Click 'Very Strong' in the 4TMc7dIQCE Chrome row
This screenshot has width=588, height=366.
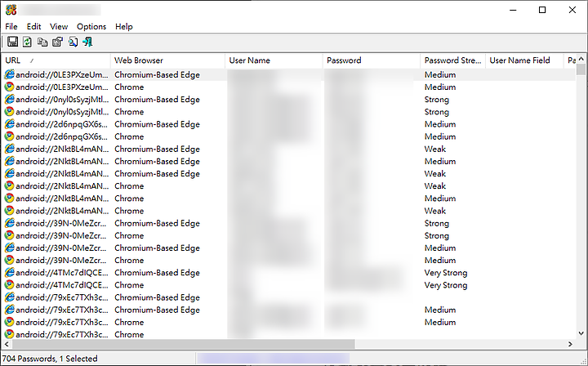click(446, 285)
